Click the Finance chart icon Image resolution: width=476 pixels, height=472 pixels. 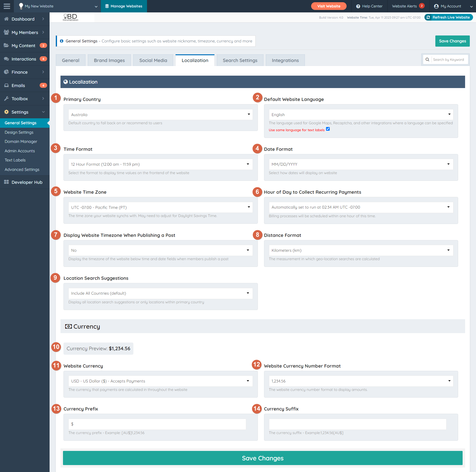(x=6, y=72)
